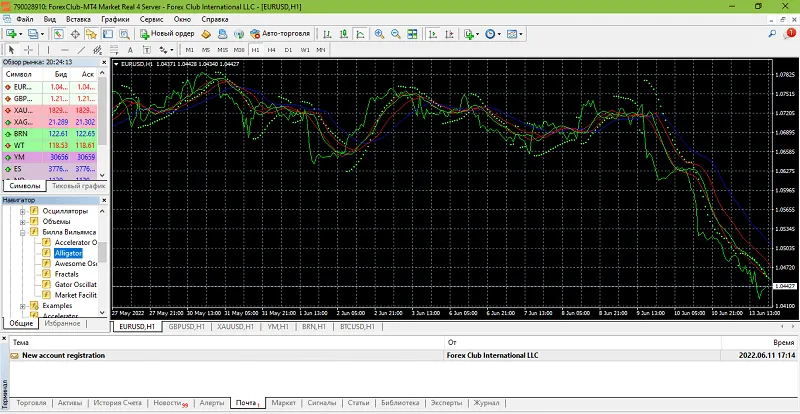Image resolution: width=800 pixels, height=414 pixels.
Task: Toggle Авто-торговля auto trading
Action: [x=280, y=34]
